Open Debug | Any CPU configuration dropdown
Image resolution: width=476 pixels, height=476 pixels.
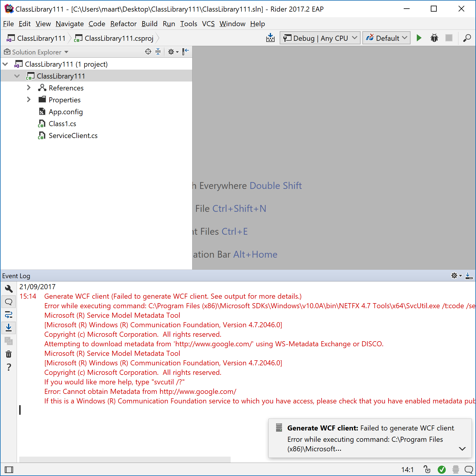pyautogui.click(x=320, y=38)
